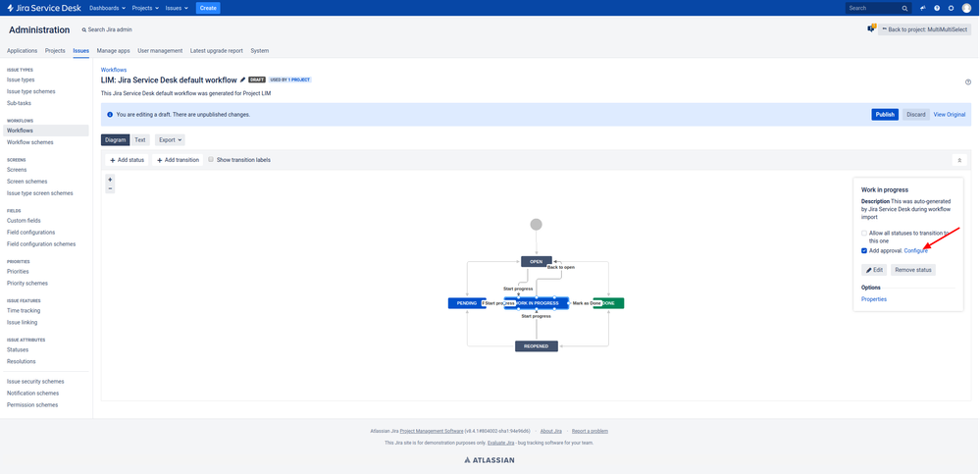Click the Jira Service Desk logo

pyautogui.click(x=44, y=8)
